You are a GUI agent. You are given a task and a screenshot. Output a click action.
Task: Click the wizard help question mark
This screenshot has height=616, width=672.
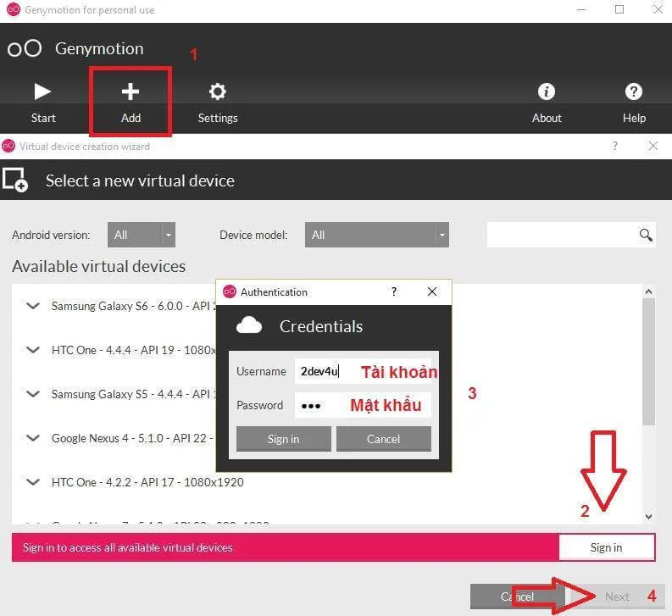point(615,146)
